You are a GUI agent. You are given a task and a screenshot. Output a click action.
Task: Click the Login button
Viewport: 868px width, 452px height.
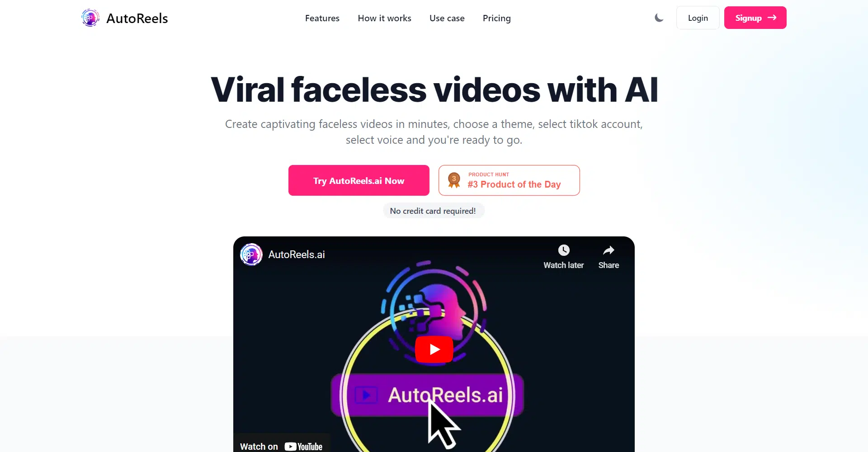[698, 18]
